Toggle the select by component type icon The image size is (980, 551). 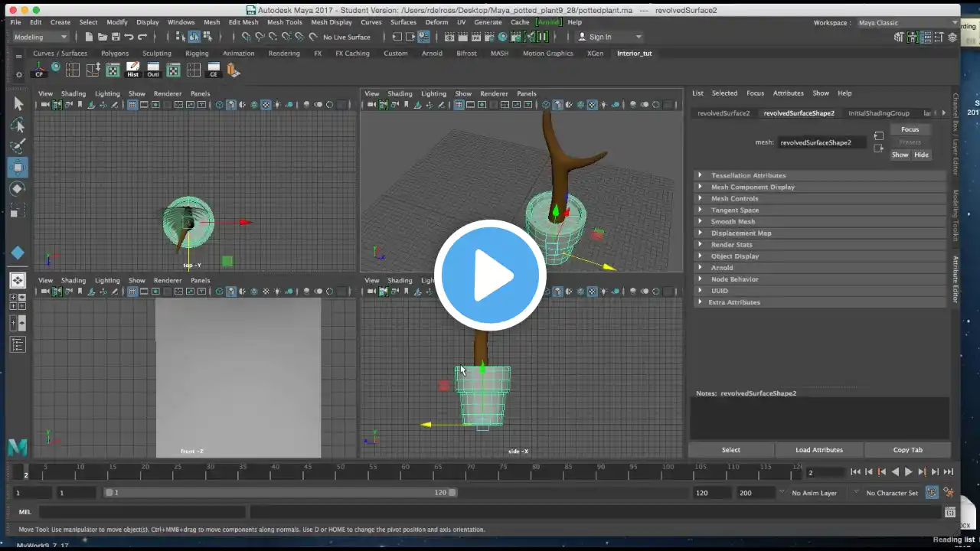click(x=207, y=37)
